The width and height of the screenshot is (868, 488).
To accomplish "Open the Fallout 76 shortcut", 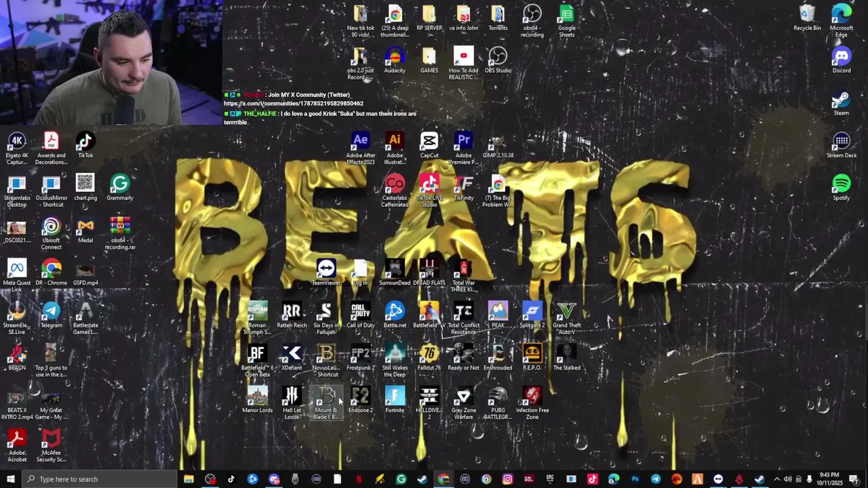I will (429, 358).
